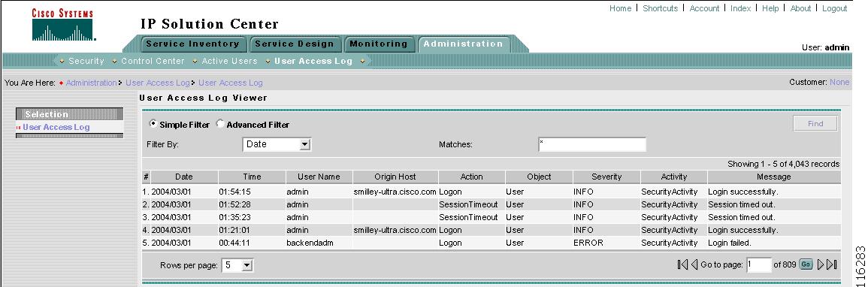The height and width of the screenshot is (287, 868).
Task: Click 'Login successfully.' message in row 4
Action: 743,230
